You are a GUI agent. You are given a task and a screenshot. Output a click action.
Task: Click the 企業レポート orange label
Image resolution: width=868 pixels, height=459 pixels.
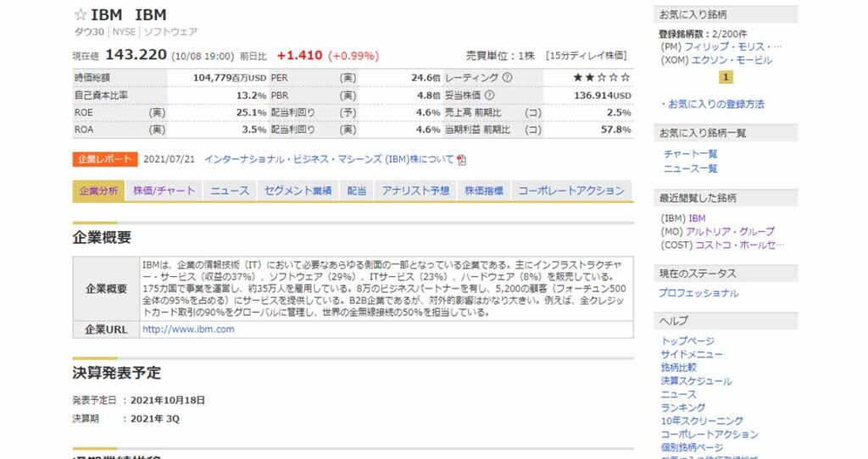(104, 159)
